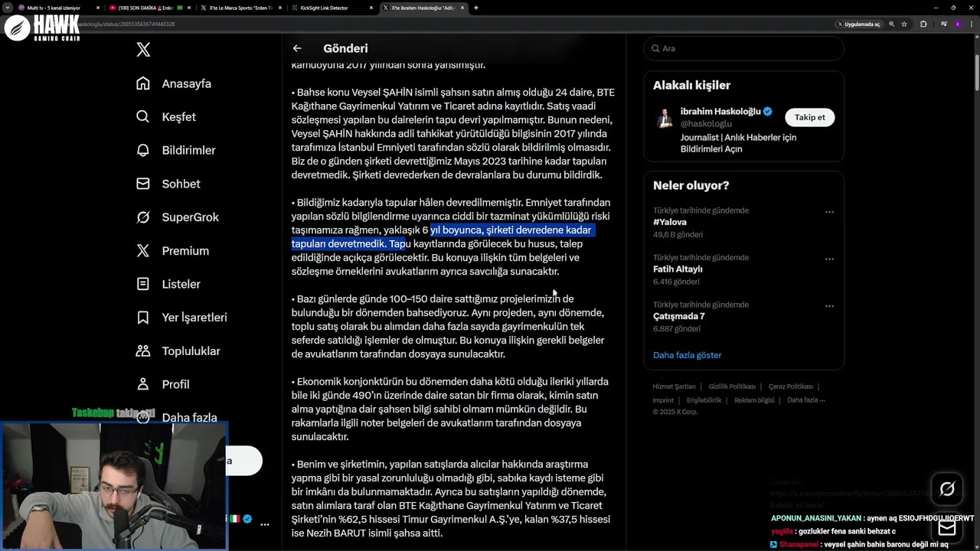
Task: Open a new browser tab
Action: coord(476,8)
